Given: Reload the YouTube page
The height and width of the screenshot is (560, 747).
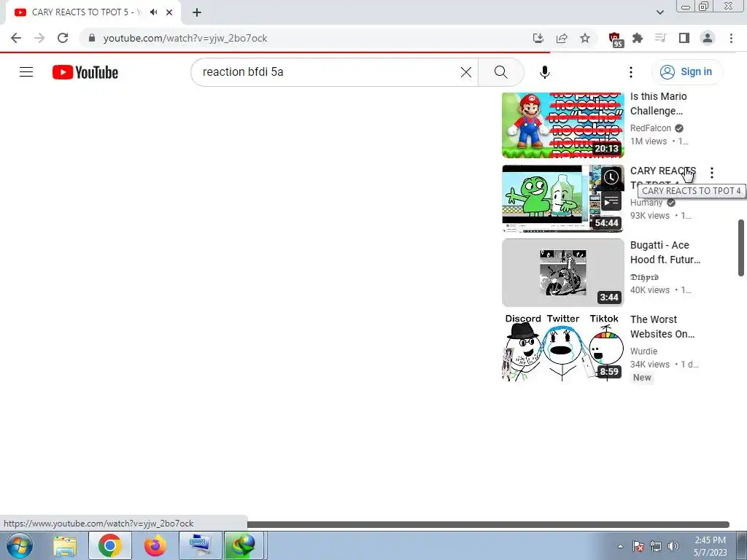Looking at the screenshot, I should 63,38.
